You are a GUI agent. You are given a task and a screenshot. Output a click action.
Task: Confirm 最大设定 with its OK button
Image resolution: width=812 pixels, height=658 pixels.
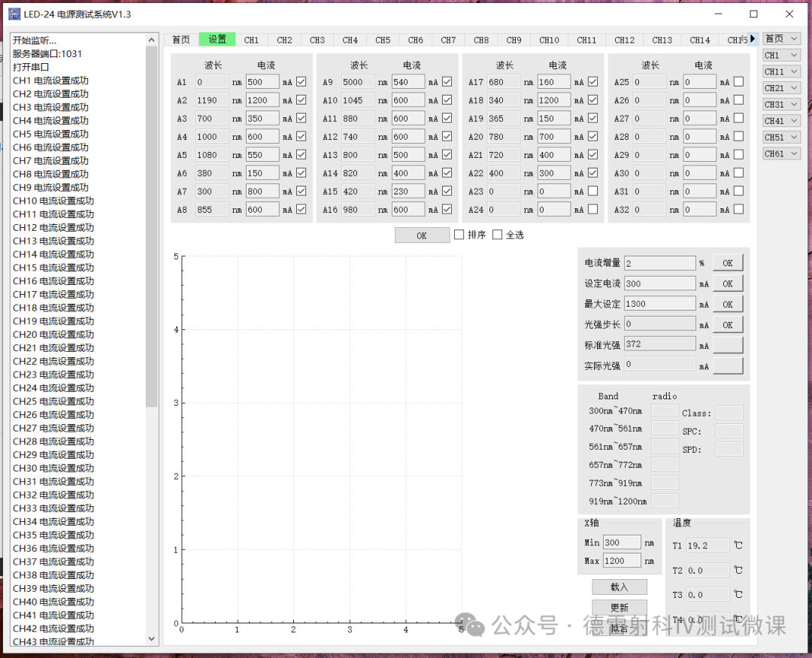(x=727, y=304)
